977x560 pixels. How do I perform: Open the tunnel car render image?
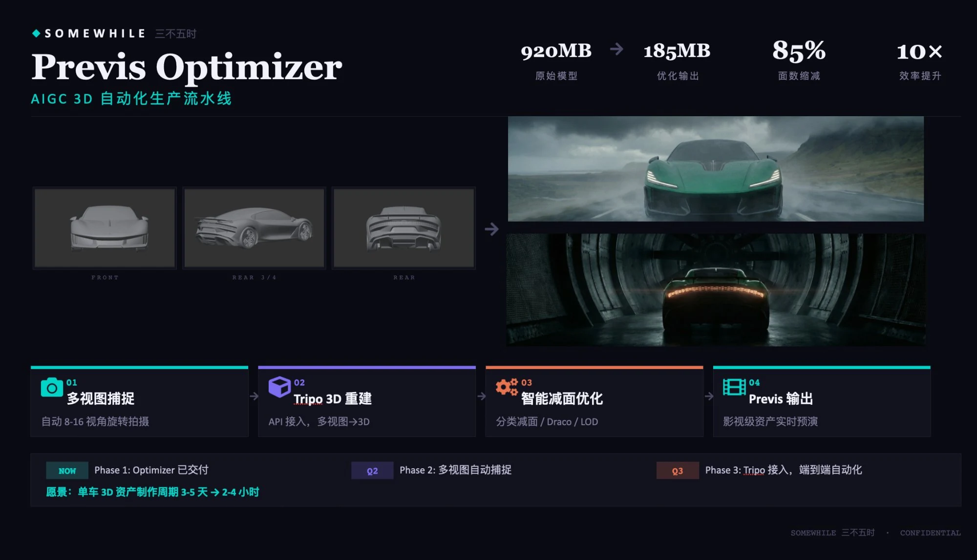coord(716,290)
